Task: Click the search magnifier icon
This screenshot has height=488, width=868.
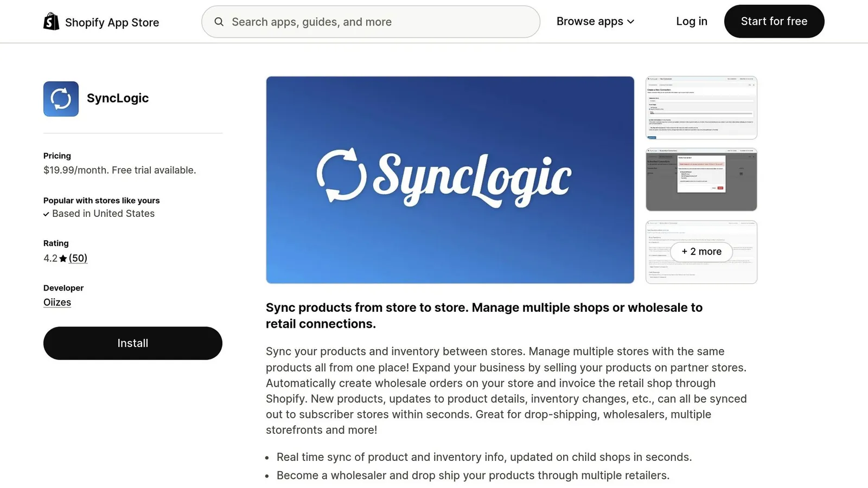Action: [x=219, y=22]
